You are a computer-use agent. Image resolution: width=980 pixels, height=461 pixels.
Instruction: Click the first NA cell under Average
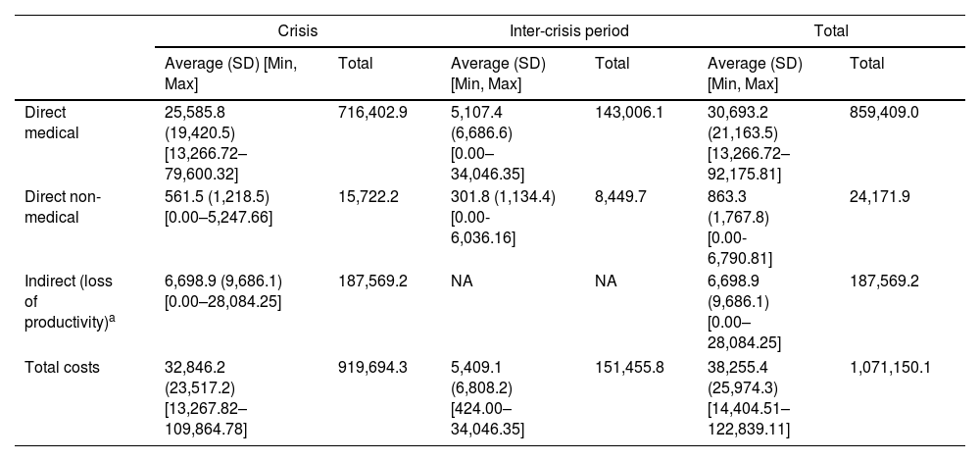(462, 281)
